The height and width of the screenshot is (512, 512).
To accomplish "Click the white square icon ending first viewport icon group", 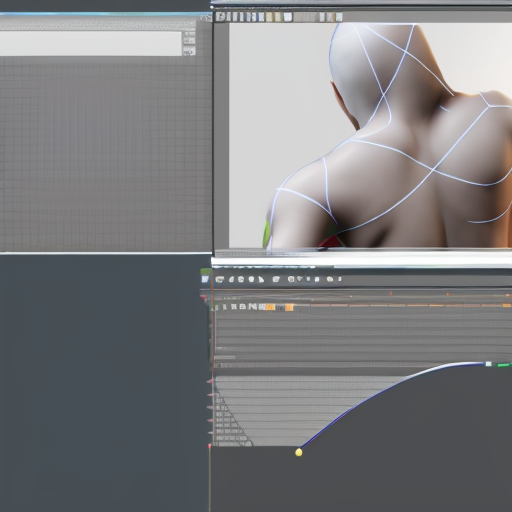I will coord(288,17).
